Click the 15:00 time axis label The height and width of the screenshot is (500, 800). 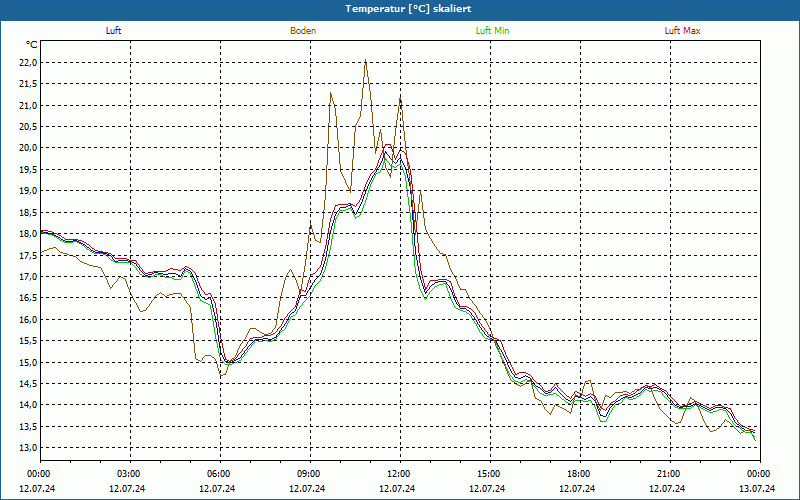pos(487,474)
